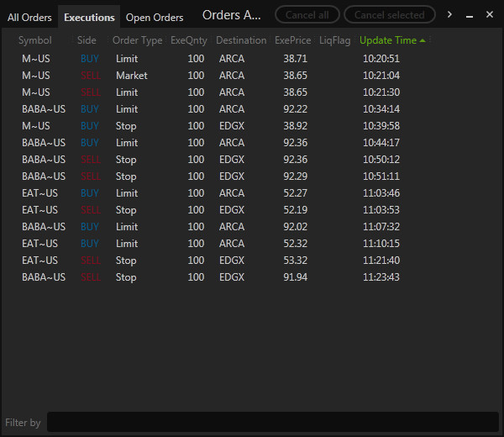
Task: Close the orders window
Action: [x=490, y=14]
